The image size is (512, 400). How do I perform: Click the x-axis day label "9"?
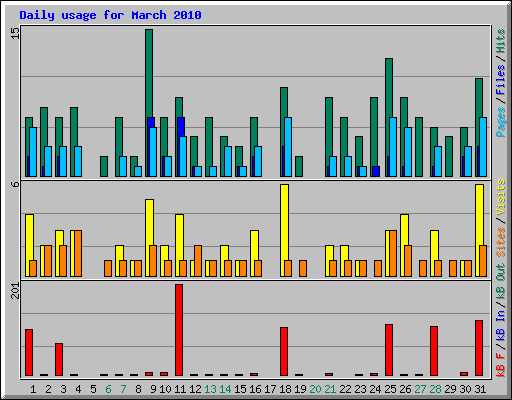(153, 389)
